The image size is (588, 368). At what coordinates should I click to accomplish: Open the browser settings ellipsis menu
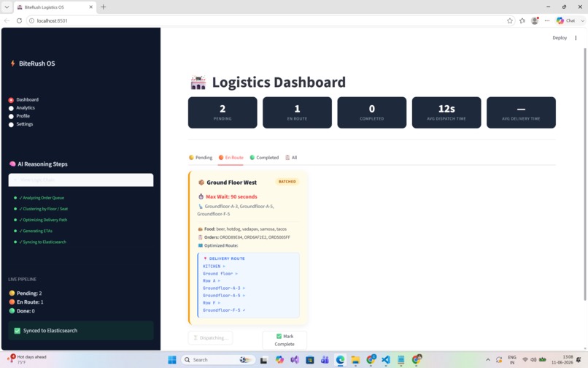[x=547, y=20]
